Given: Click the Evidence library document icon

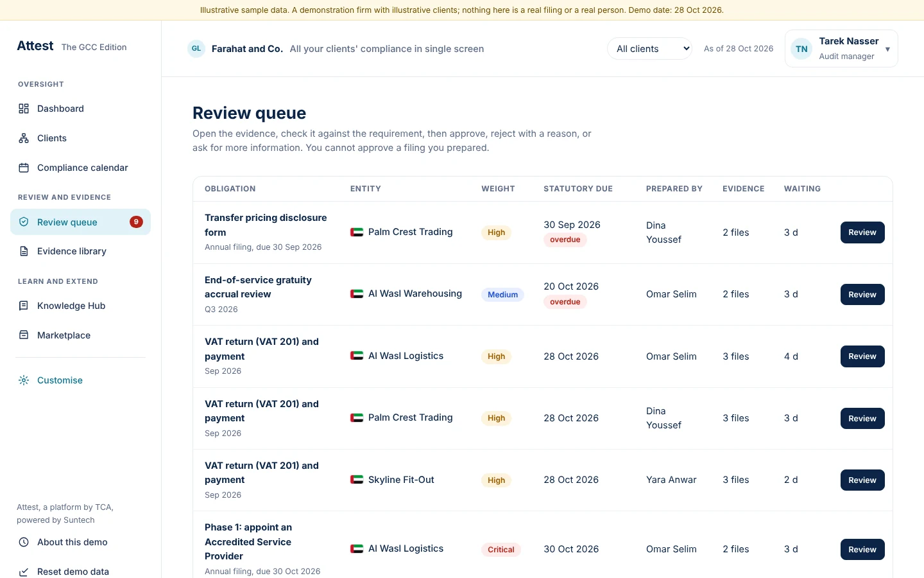Looking at the screenshot, I should coord(24,251).
